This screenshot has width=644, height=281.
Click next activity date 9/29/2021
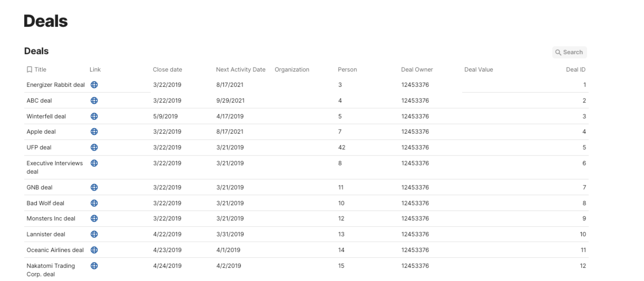pyautogui.click(x=230, y=101)
